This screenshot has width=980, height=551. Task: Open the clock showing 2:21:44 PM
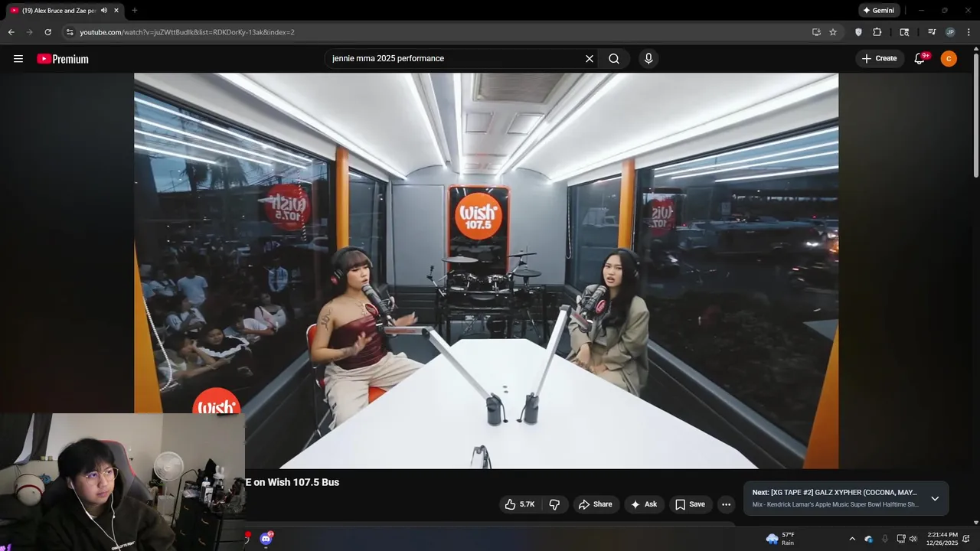(x=942, y=539)
